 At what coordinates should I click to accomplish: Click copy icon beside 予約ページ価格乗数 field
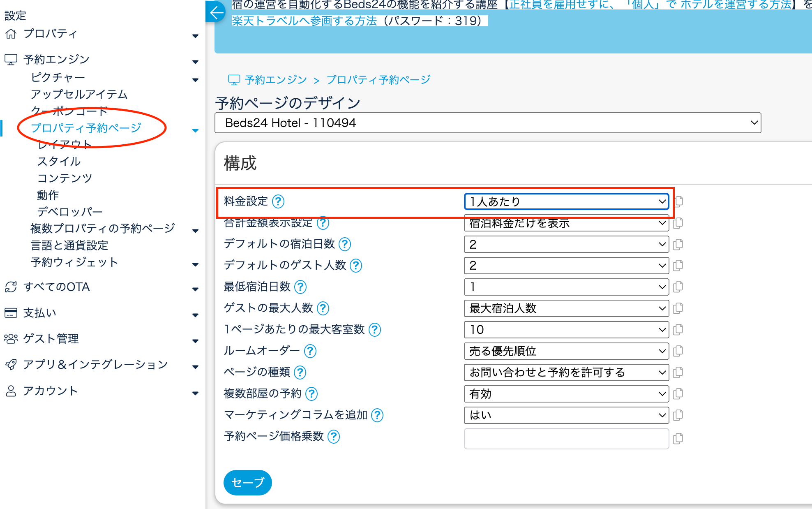(678, 439)
